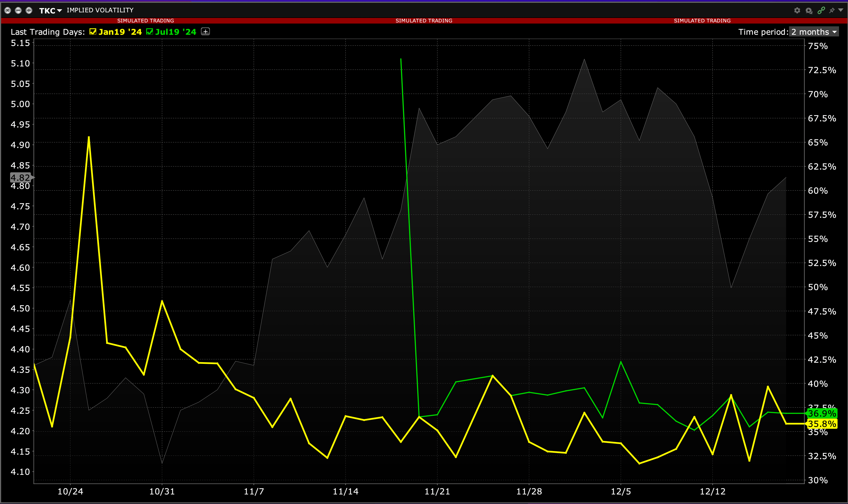Click the 11/21 date on time axis
The image size is (848, 504).
tap(437, 491)
